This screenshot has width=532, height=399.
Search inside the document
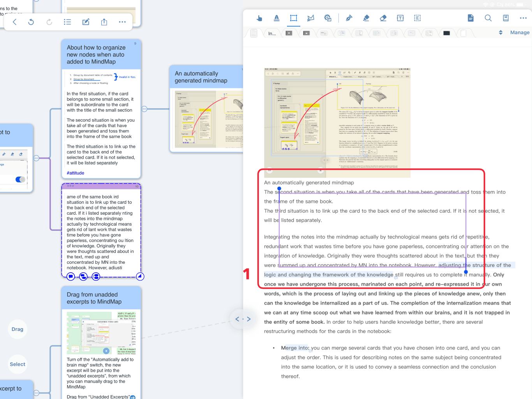click(x=488, y=18)
